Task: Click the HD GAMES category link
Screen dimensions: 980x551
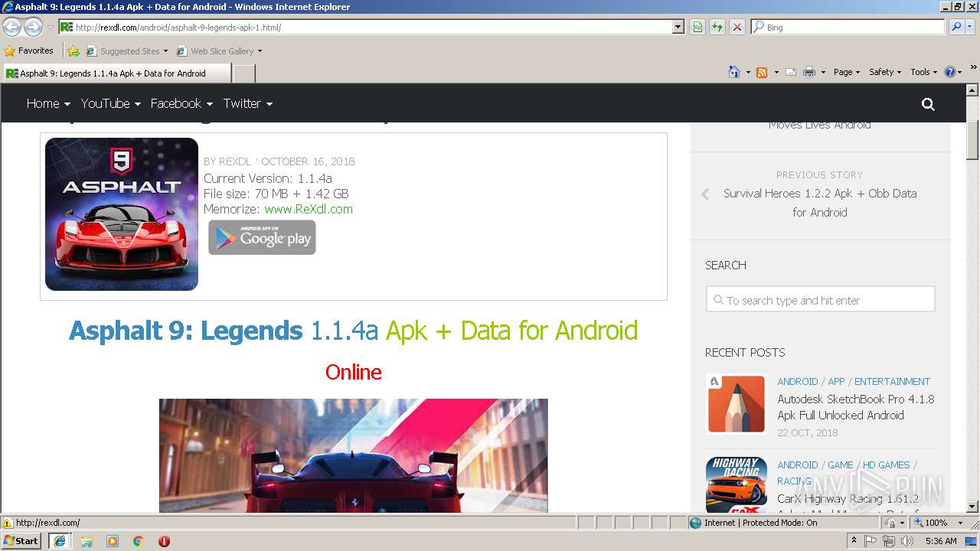Action: [886, 465]
